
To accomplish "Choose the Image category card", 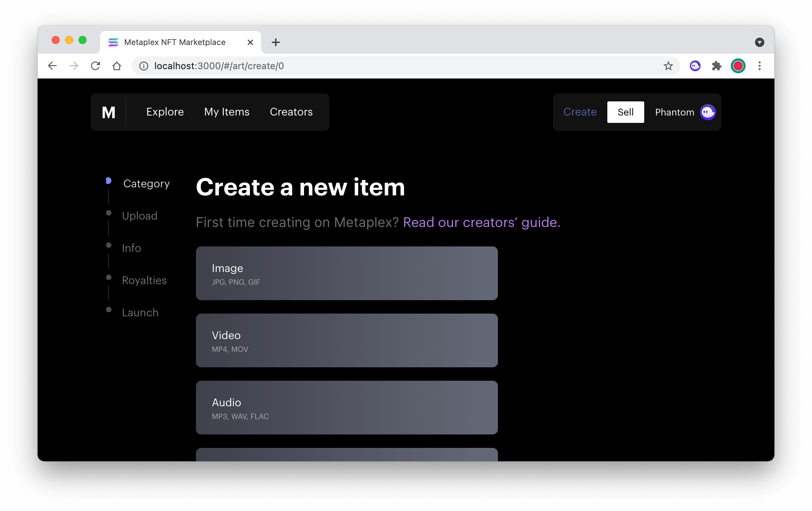I will point(347,273).
